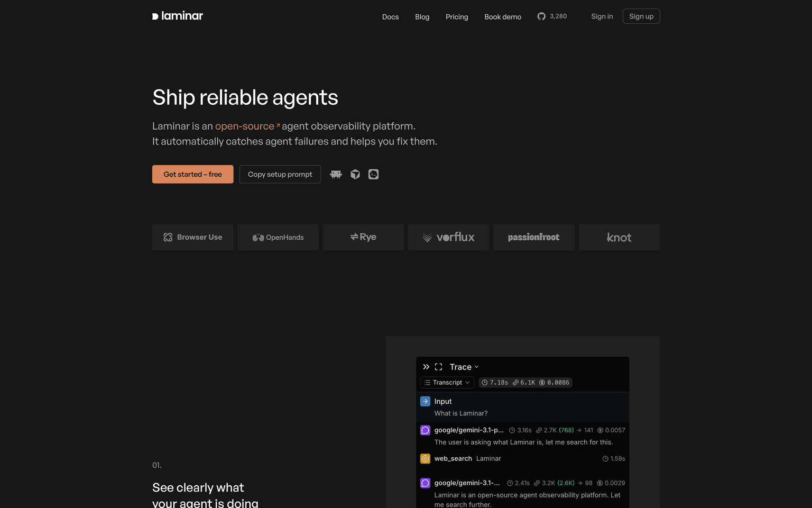Open the Blog page
The image size is (812, 508).
click(x=422, y=16)
